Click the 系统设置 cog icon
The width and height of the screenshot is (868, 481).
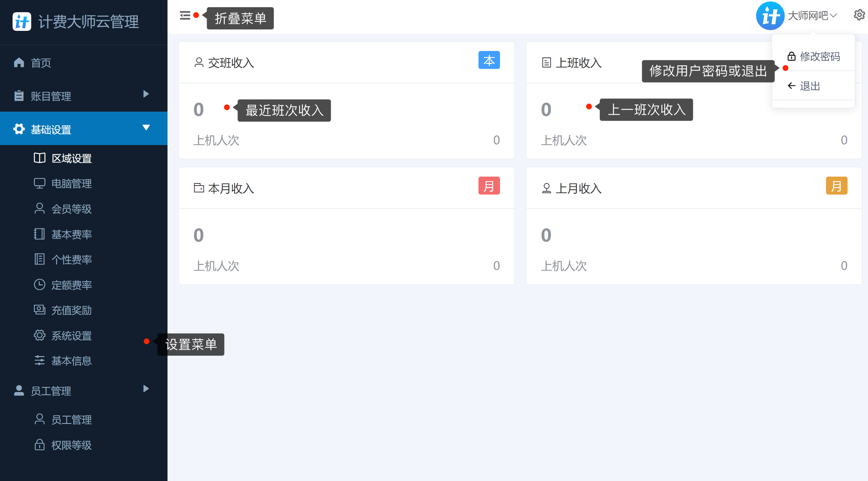tap(39, 335)
